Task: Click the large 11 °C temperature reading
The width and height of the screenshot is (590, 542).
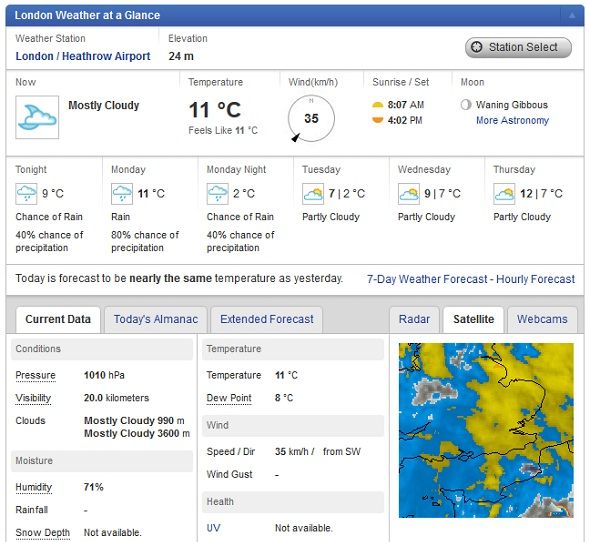Action: [214, 110]
